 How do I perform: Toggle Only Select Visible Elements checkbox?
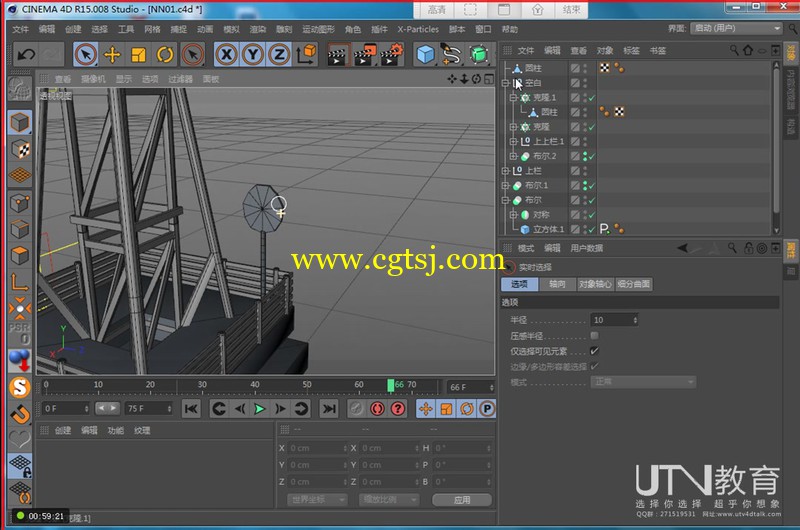[x=594, y=351]
